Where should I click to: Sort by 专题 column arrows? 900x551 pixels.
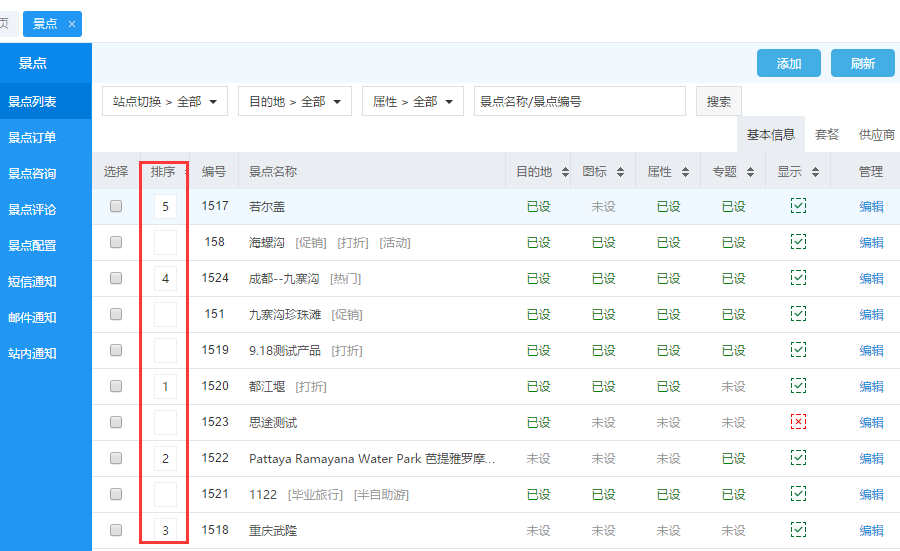pyautogui.click(x=750, y=172)
